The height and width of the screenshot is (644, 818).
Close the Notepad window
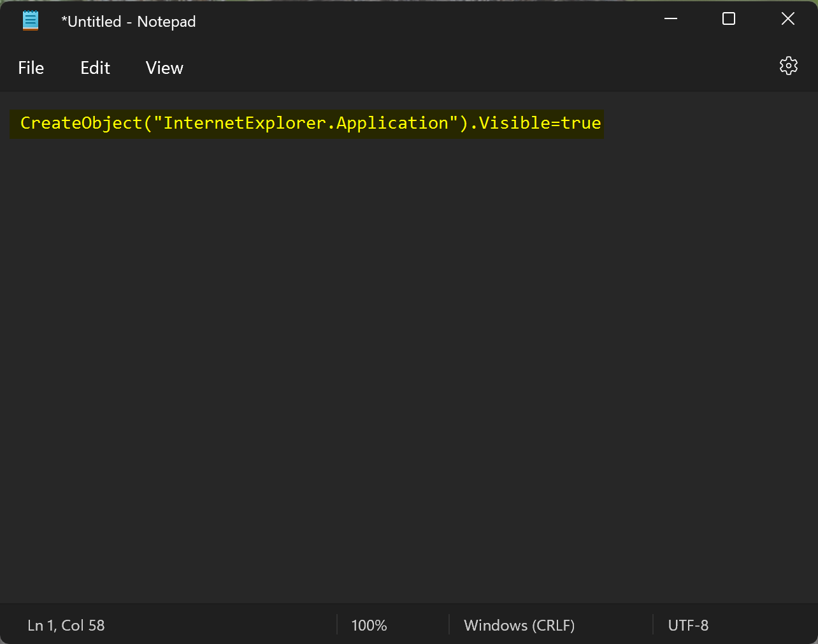tap(788, 19)
